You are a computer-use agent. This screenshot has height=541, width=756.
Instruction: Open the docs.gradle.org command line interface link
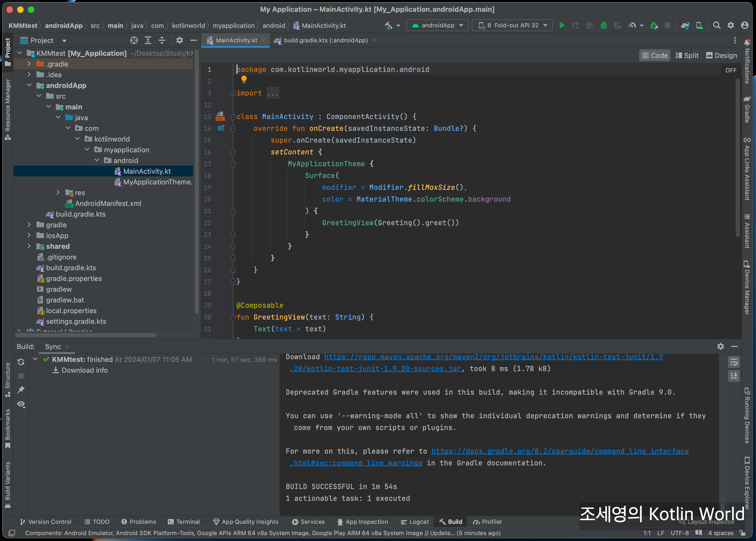[x=560, y=451]
